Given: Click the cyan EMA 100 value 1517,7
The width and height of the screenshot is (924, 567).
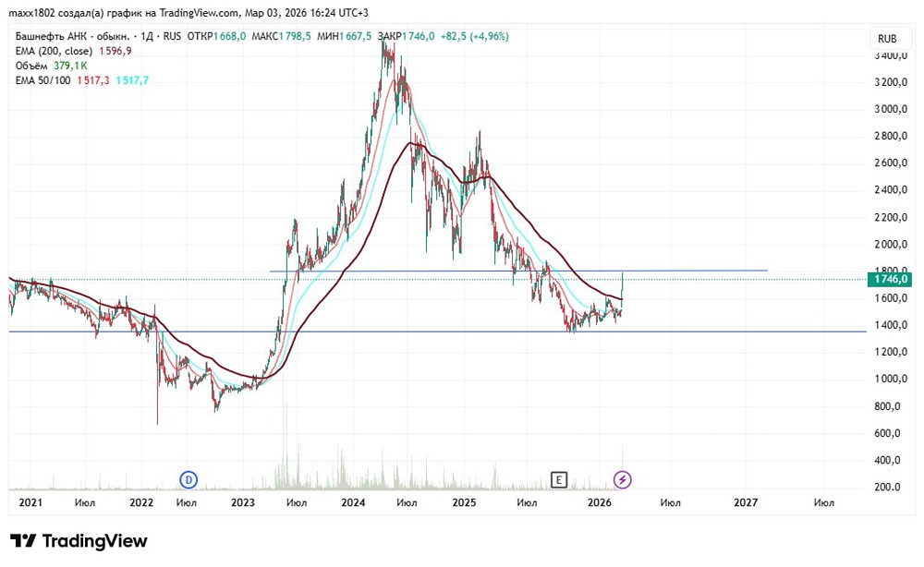Looking at the screenshot, I should coord(132,80).
